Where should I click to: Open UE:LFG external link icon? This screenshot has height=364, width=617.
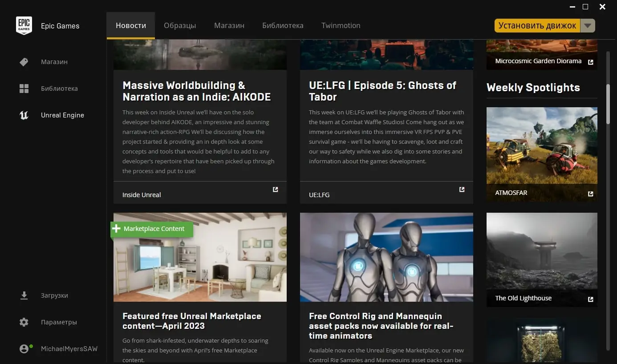[462, 190]
